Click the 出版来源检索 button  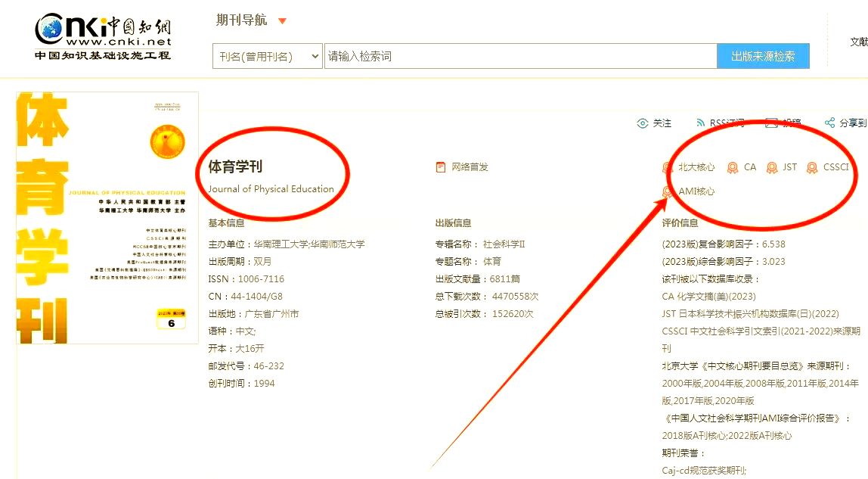763,56
